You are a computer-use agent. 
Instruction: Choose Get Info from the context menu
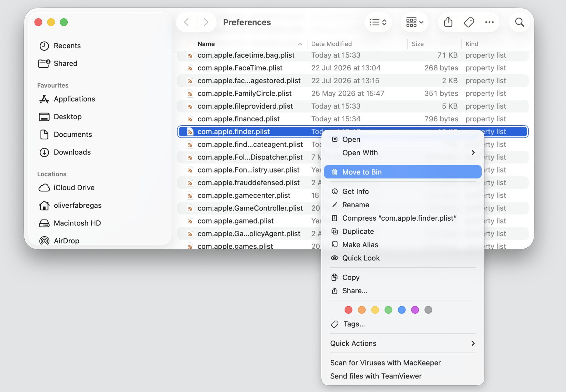click(x=403, y=191)
